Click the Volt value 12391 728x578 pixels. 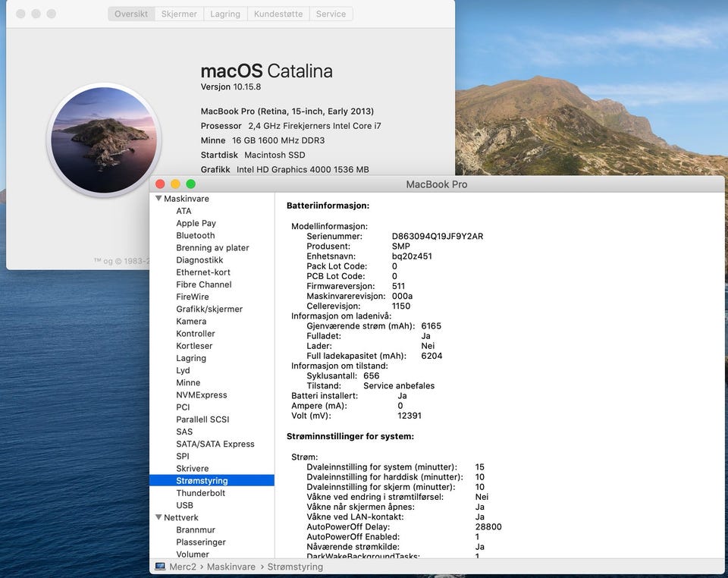pyautogui.click(x=409, y=416)
